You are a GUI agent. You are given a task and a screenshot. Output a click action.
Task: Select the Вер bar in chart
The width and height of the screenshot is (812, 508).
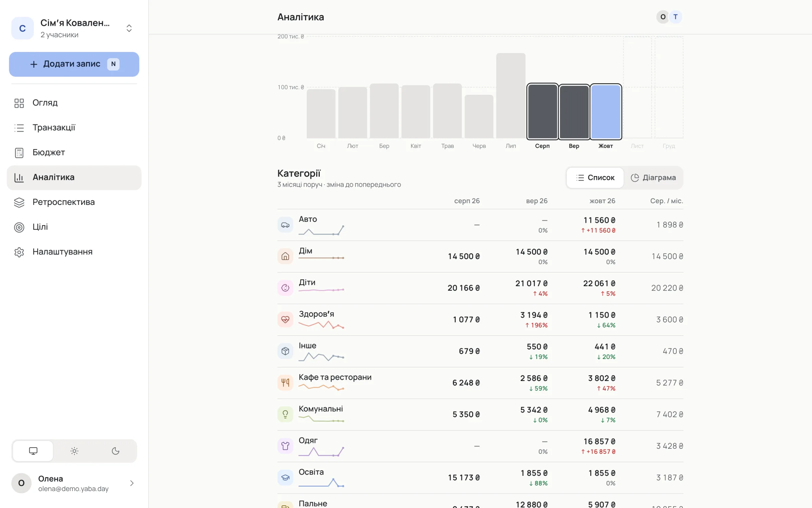[x=574, y=112]
